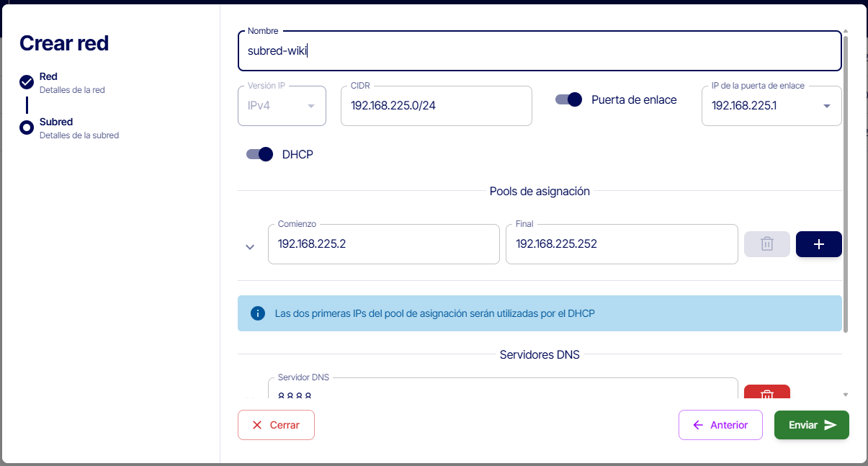Viewport: 868px width, 466px height.
Task: Click the vertical scrollbar of the form
Action: [846, 180]
